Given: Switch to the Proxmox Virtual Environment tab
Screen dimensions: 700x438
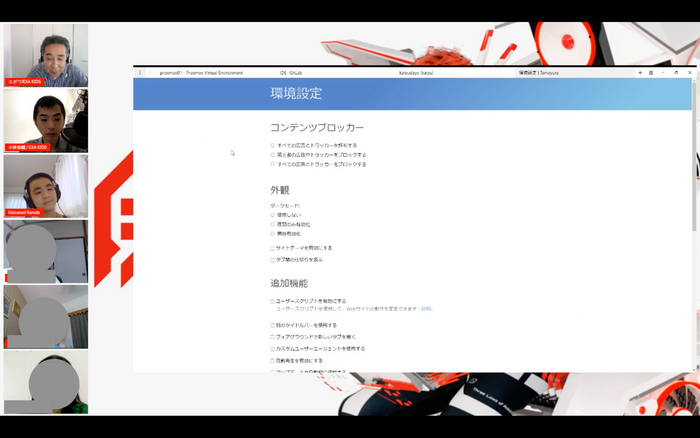Looking at the screenshot, I should (205, 72).
